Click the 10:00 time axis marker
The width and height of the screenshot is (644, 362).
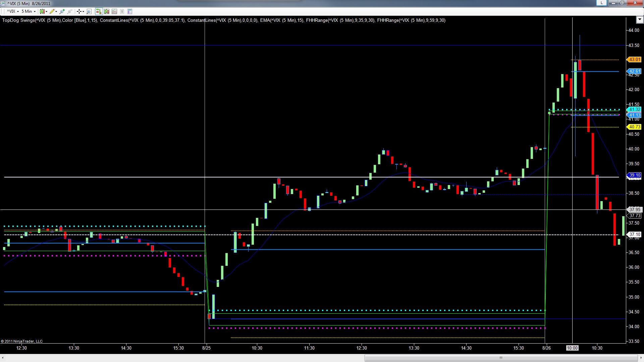point(572,348)
